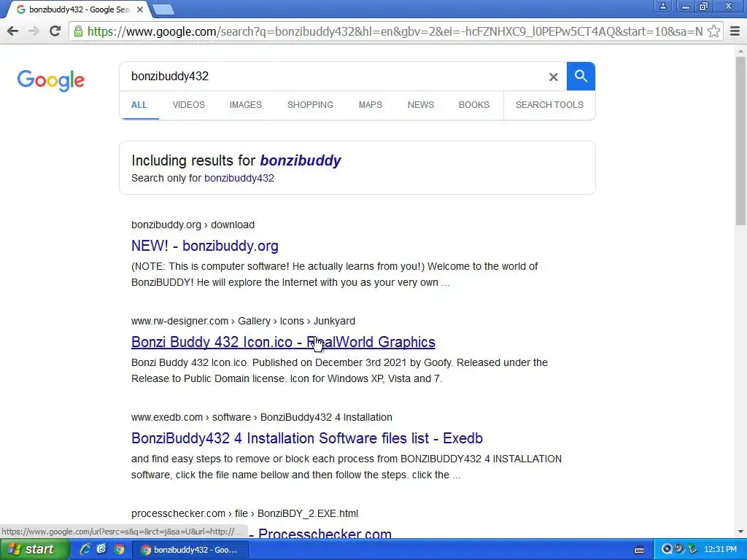747x560 pixels.
Task: Open the Bonzi Buddy 432 Icon.ico result
Action: pos(283,342)
